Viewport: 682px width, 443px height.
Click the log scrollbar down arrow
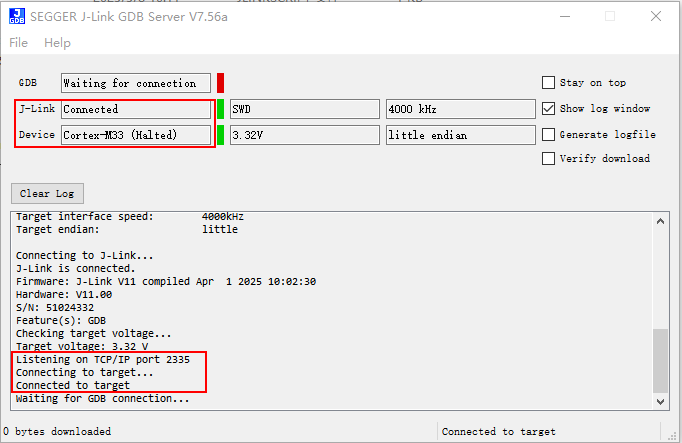[x=659, y=400]
